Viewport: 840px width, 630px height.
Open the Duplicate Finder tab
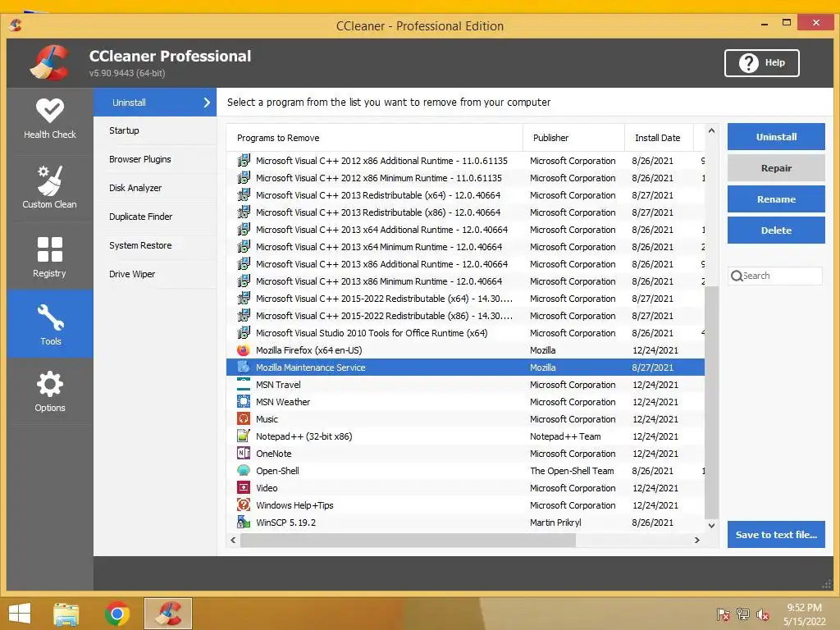(x=155, y=217)
